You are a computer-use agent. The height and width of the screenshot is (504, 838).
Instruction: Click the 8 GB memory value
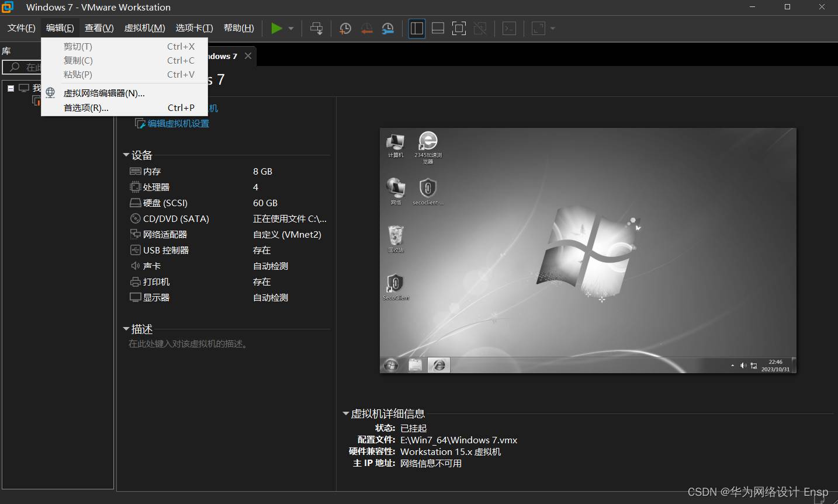(x=262, y=172)
